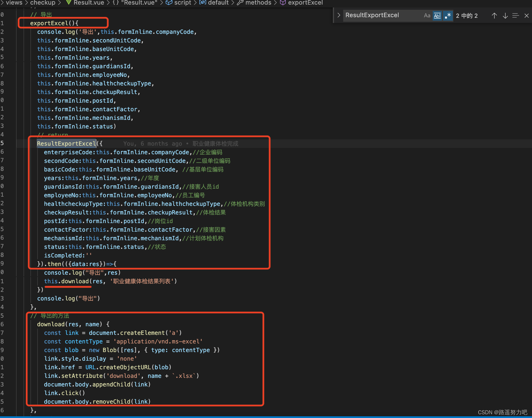Click the git blame annotation text
Viewport: 532px width, 418px height.
[181, 144]
